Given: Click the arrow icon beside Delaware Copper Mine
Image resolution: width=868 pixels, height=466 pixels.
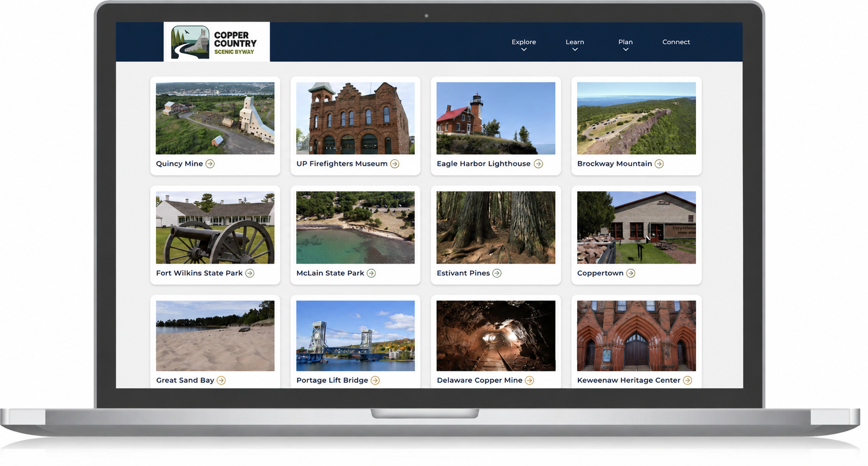Looking at the screenshot, I should tap(530, 380).
